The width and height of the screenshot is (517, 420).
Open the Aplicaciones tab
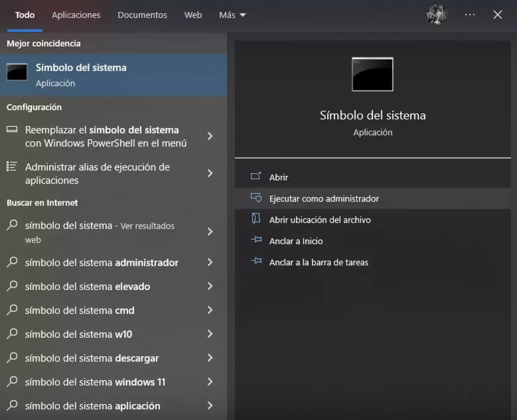coord(76,15)
